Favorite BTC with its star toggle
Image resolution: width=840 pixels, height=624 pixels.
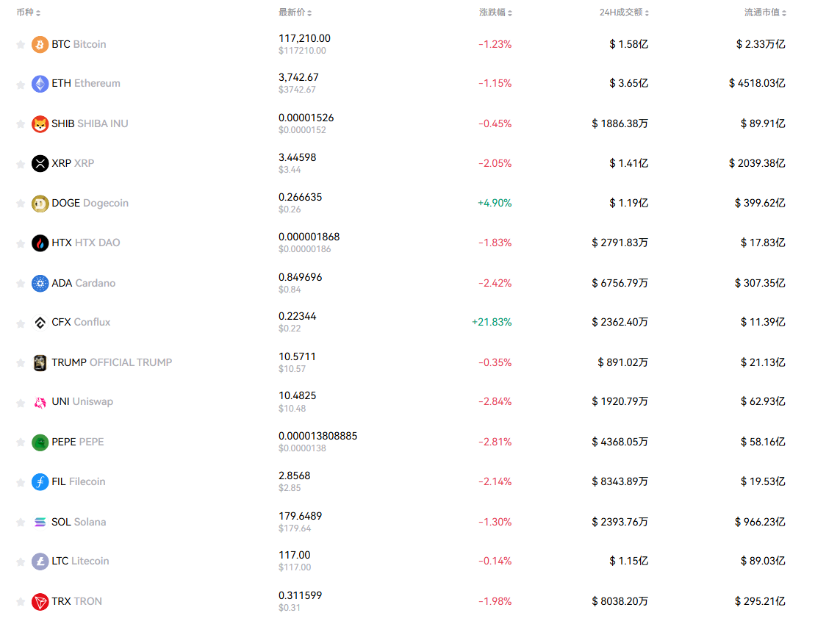[x=21, y=45]
